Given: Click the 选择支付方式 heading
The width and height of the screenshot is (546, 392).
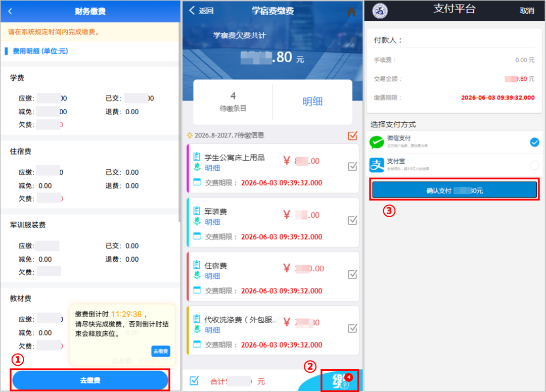Looking at the screenshot, I should point(393,124).
